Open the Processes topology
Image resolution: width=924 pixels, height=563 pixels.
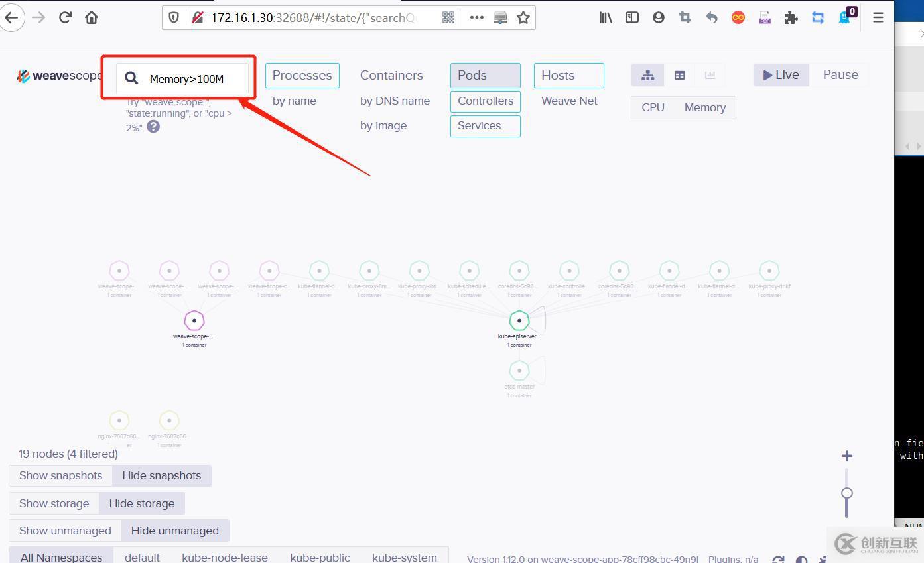pyautogui.click(x=302, y=76)
